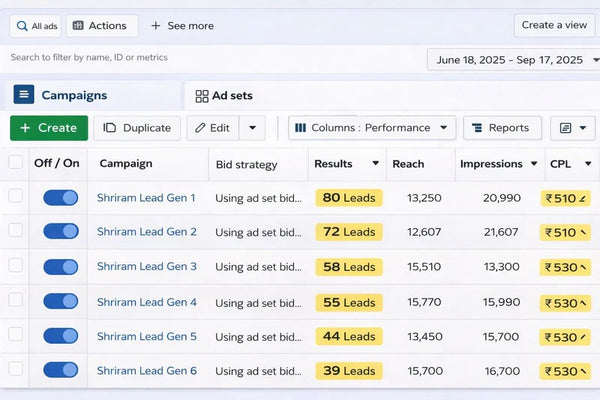The width and height of the screenshot is (600, 400).
Task: Check the select-all header checkbox
Action: (x=15, y=162)
